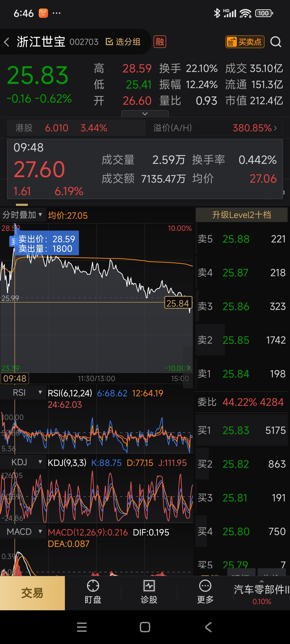290x644 pixels.
Task: Tap the 升级Level2十档 upgrade banner
Action: coord(242,215)
